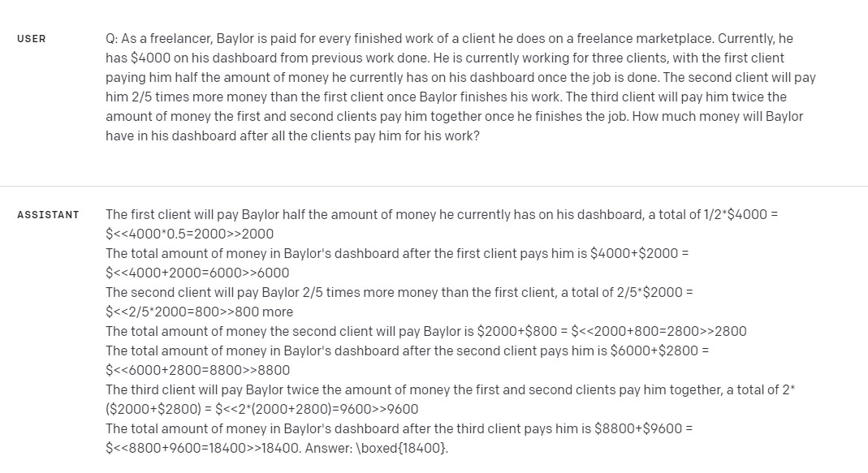The image size is (868, 473).
Task: Click line starting 'The third client will pay'
Action: (x=450, y=389)
